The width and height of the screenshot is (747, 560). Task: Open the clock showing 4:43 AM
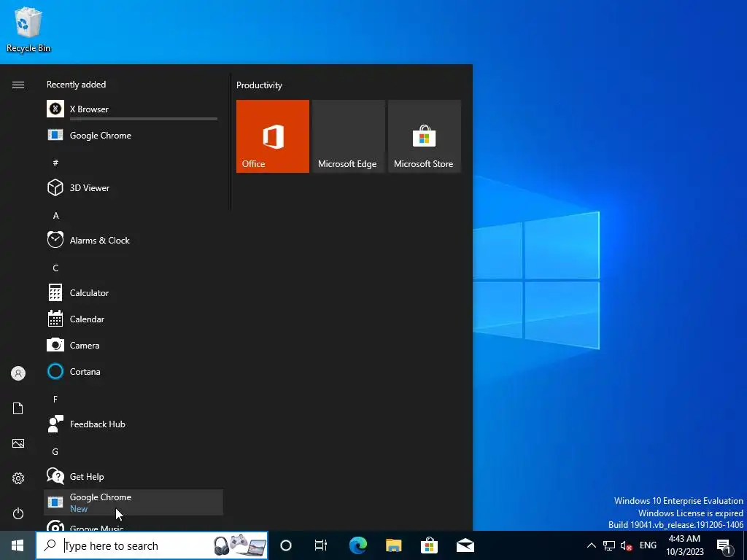tap(684, 545)
